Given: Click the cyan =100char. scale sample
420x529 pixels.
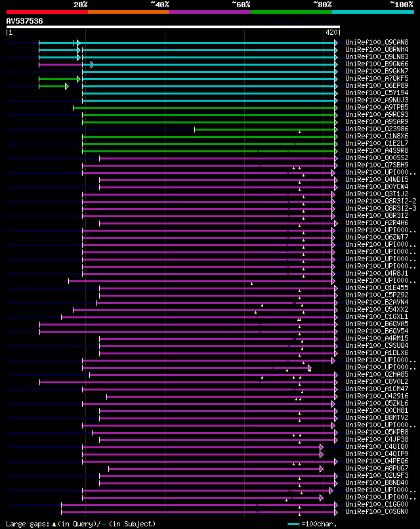Looking at the screenshot, I should pos(293,524).
